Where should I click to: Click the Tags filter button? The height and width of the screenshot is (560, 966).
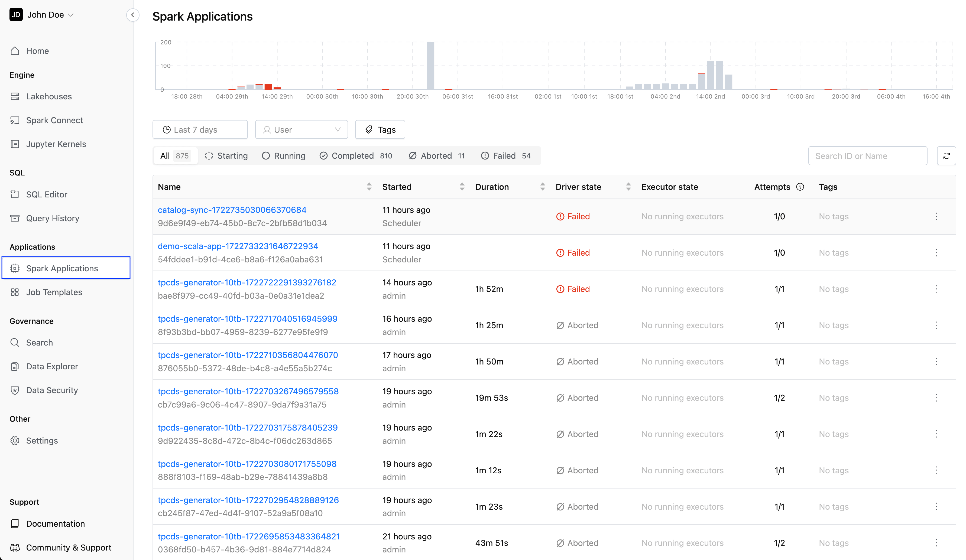[380, 129]
